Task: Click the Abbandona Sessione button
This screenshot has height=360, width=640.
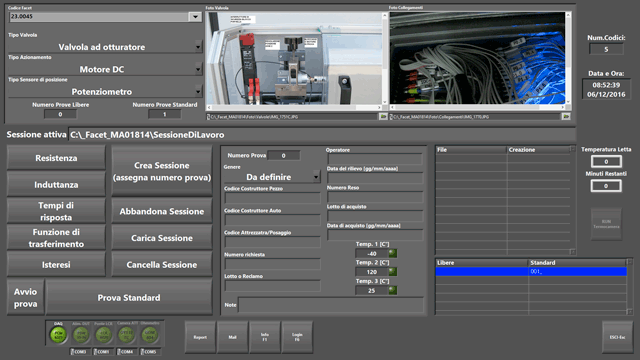Action: (162, 211)
